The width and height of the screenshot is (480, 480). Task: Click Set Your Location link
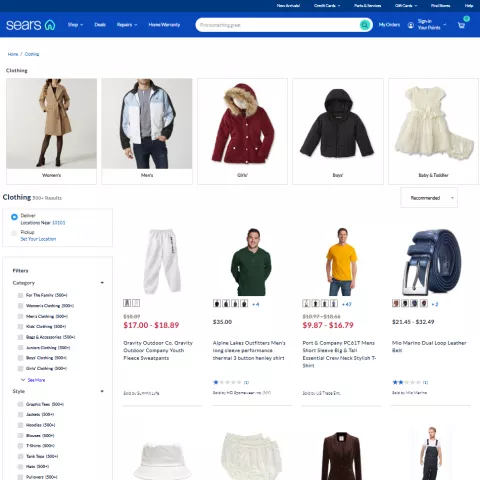(x=38, y=239)
